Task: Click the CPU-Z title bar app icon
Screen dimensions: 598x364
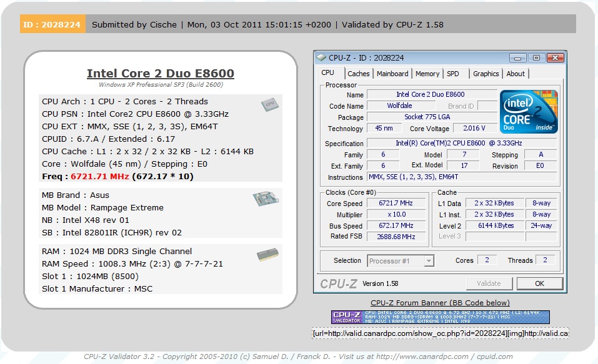Action: pos(322,57)
